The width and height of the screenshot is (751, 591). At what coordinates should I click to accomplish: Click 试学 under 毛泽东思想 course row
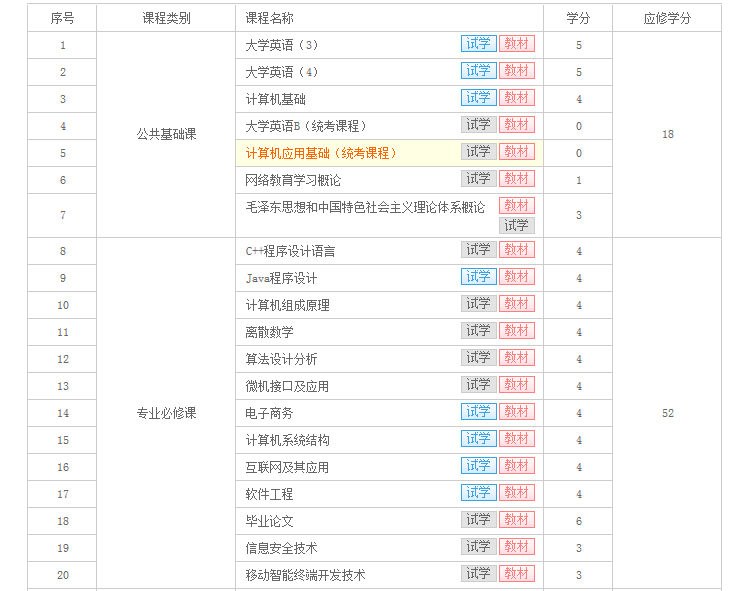pyautogui.click(x=516, y=226)
